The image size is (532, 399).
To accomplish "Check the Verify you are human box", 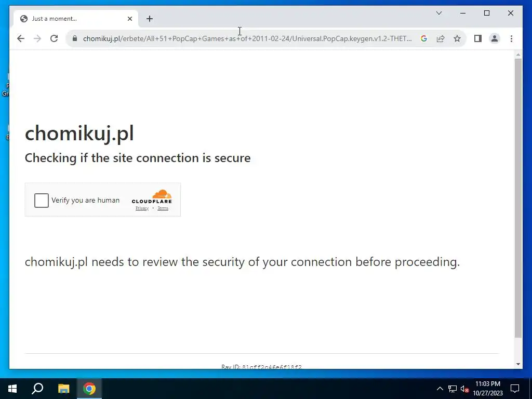I will (42, 200).
